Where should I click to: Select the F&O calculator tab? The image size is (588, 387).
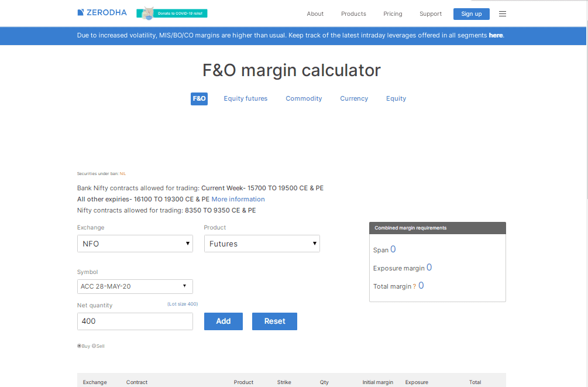(x=199, y=99)
